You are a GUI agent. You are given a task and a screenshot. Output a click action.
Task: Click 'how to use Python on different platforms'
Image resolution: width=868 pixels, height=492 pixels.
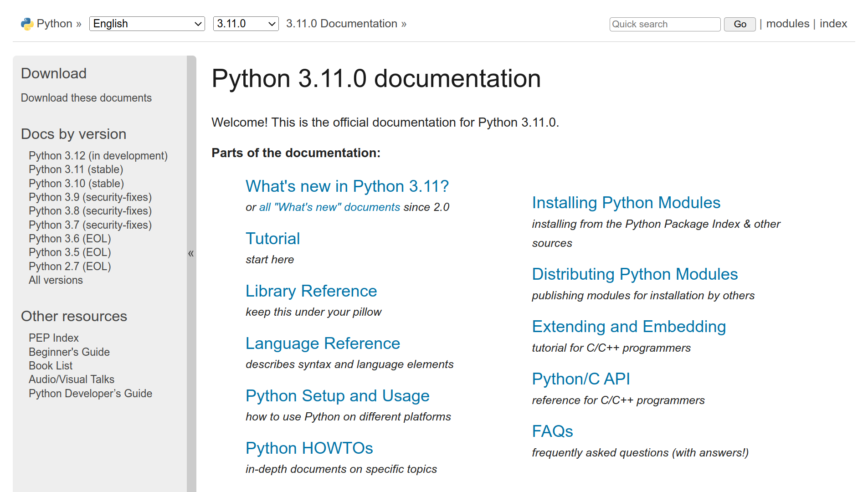tap(348, 417)
